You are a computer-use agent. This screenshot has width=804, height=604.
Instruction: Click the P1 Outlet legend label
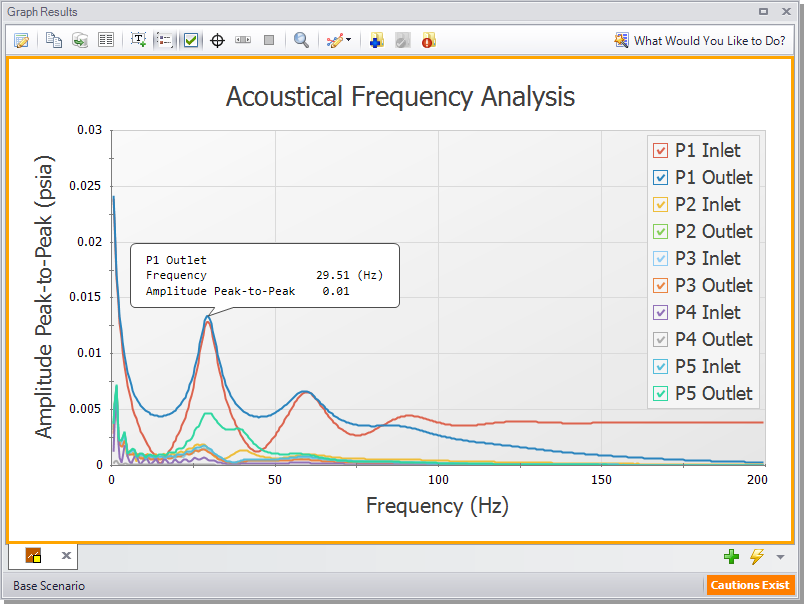tap(714, 177)
